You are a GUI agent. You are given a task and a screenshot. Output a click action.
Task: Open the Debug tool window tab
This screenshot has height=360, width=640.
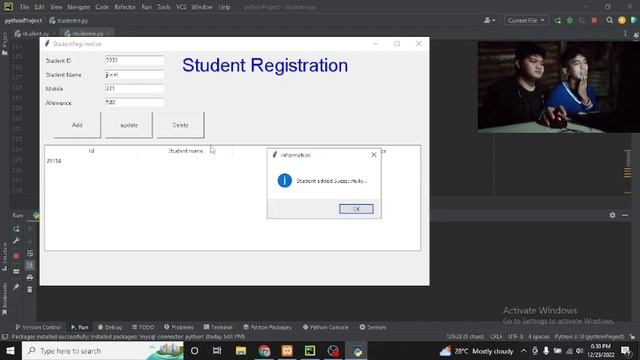110,327
